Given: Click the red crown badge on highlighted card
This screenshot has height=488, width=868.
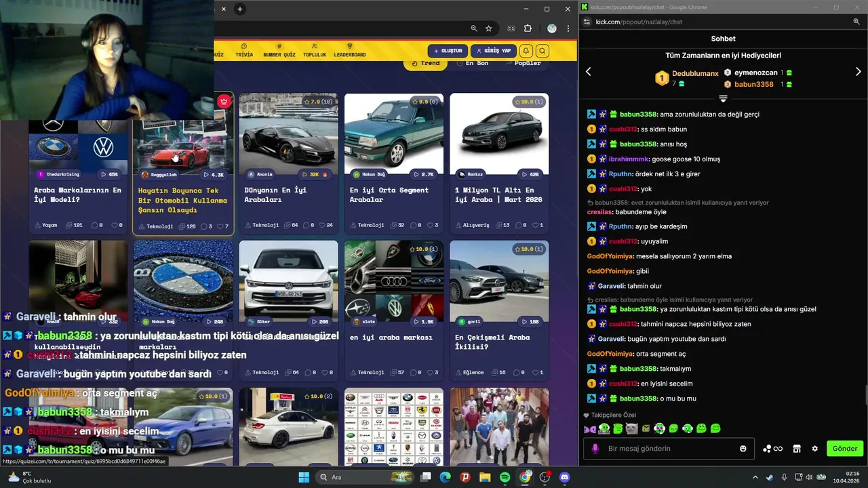Looking at the screenshot, I should pos(224,102).
